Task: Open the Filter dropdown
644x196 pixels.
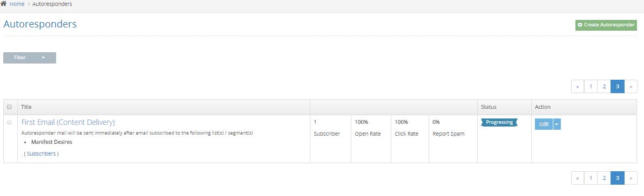Action: coord(30,58)
